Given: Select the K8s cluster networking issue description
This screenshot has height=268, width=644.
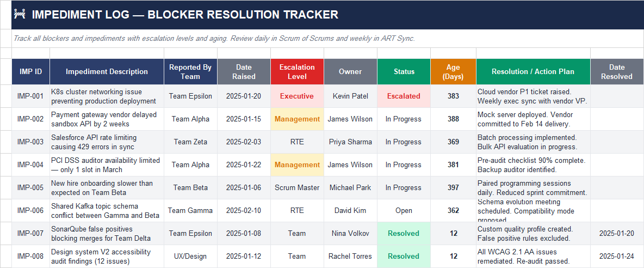Looking at the screenshot, I should [x=107, y=96].
